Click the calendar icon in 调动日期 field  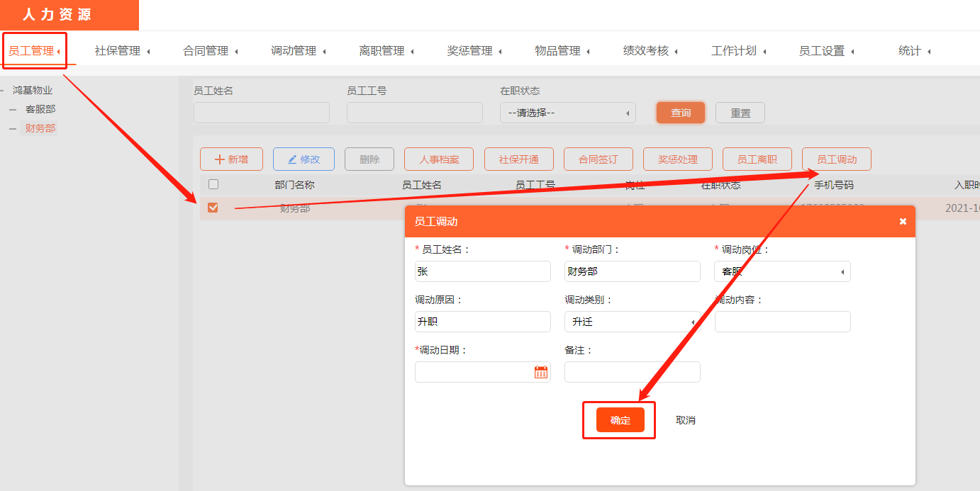point(540,372)
